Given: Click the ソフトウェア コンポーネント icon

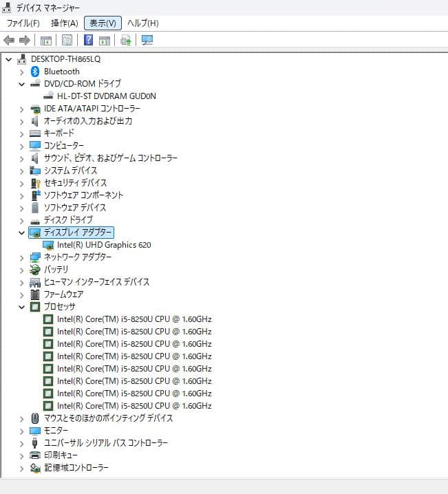Looking at the screenshot, I should (36, 195).
